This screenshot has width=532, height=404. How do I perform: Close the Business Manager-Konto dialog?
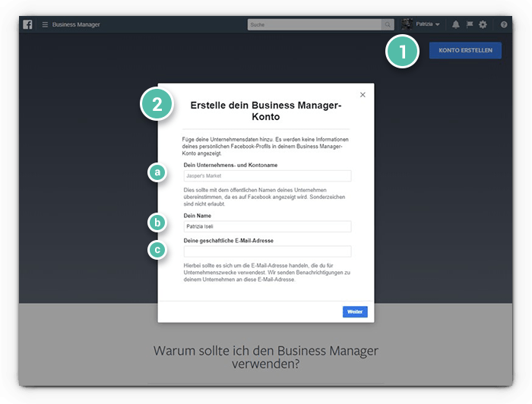(x=363, y=95)
